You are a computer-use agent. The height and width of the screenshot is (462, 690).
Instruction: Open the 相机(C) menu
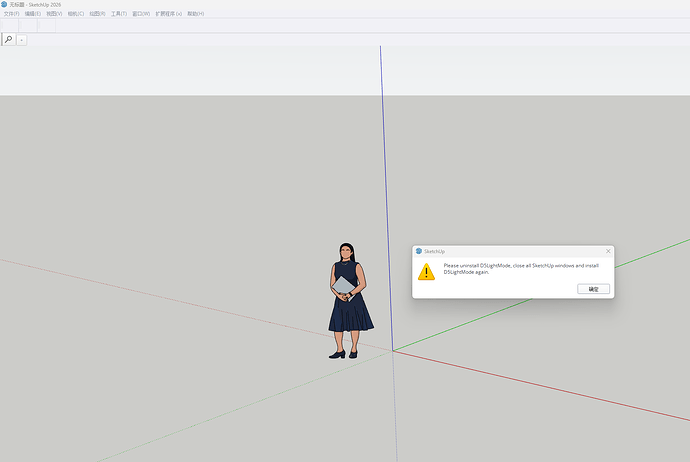click(76, 14)
